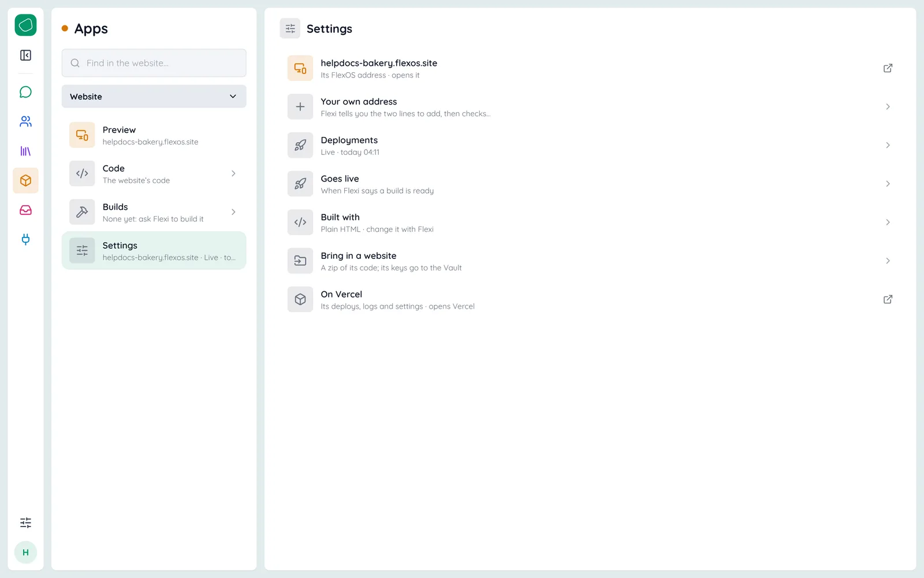This screenshot has width=924, height=578.
Task: Open the chat bubble icon in sidebar
Action: click(x=25, y=92)
